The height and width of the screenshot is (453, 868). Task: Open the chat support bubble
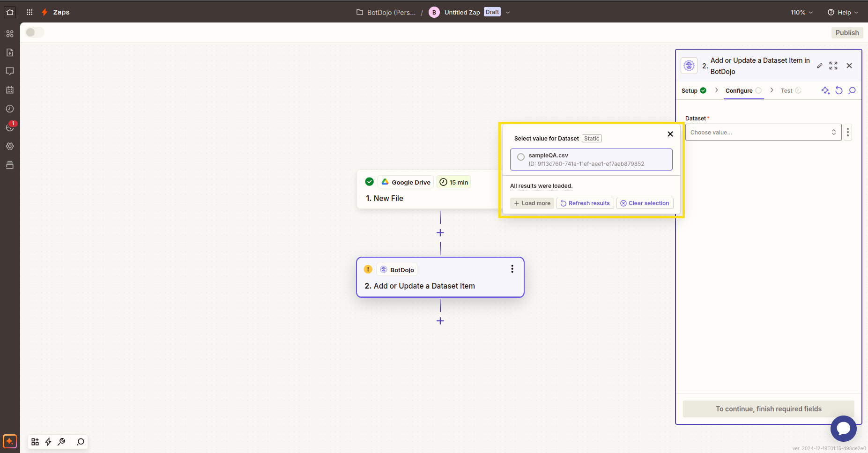pyautogui.click(x=844, y=429)
